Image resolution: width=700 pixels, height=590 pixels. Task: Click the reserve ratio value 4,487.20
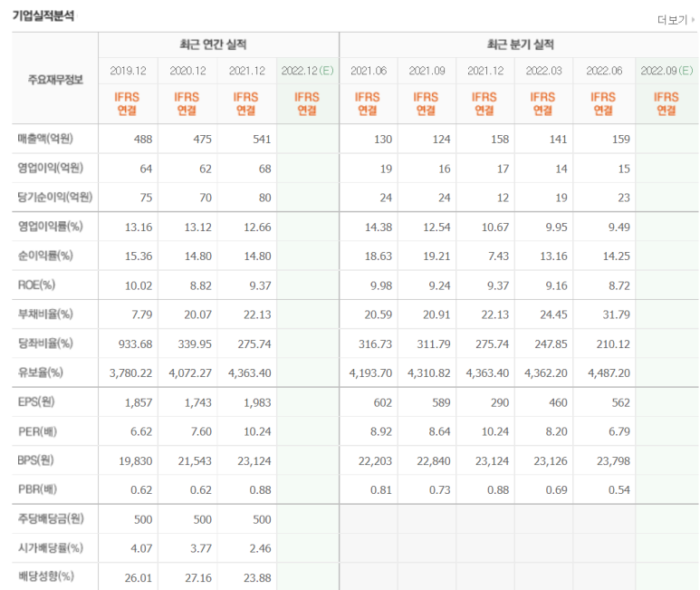609,373
